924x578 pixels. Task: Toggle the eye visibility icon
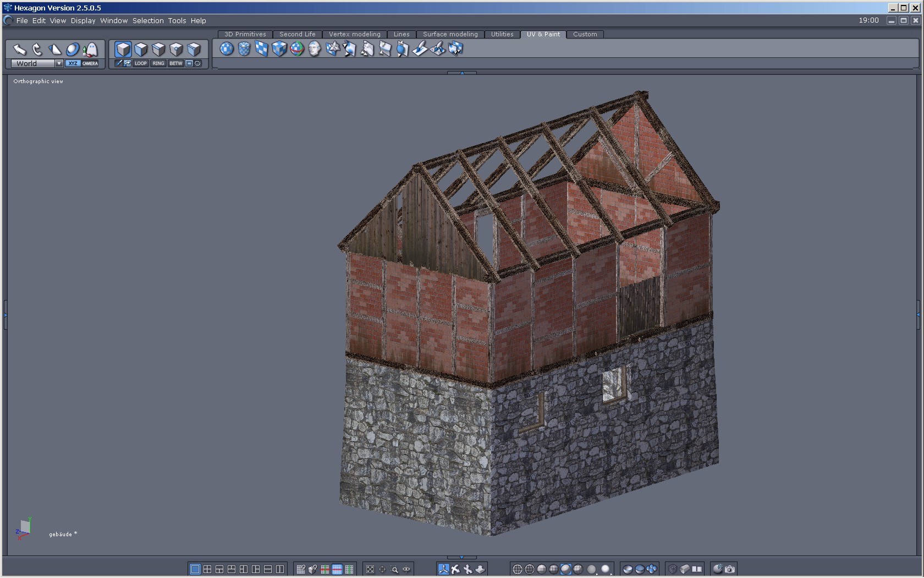pos(406,569)
